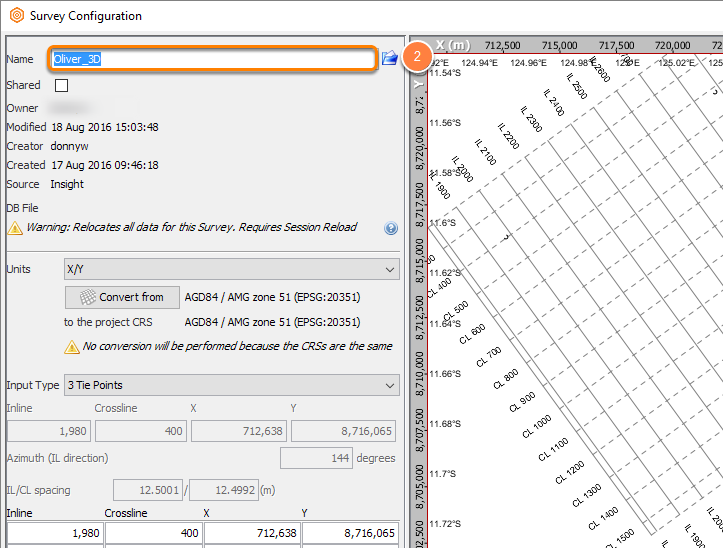This screenshot has height=548, width=723.
Task: Click the 8,720,000 tick on Y axis
Action: coord(419,148)
